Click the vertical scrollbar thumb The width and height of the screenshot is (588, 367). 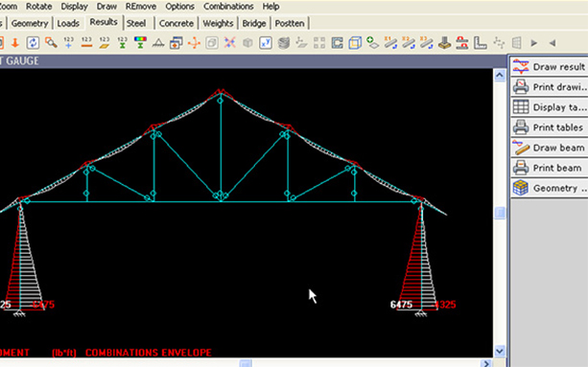pyautogui.click(x=500, y=213)
